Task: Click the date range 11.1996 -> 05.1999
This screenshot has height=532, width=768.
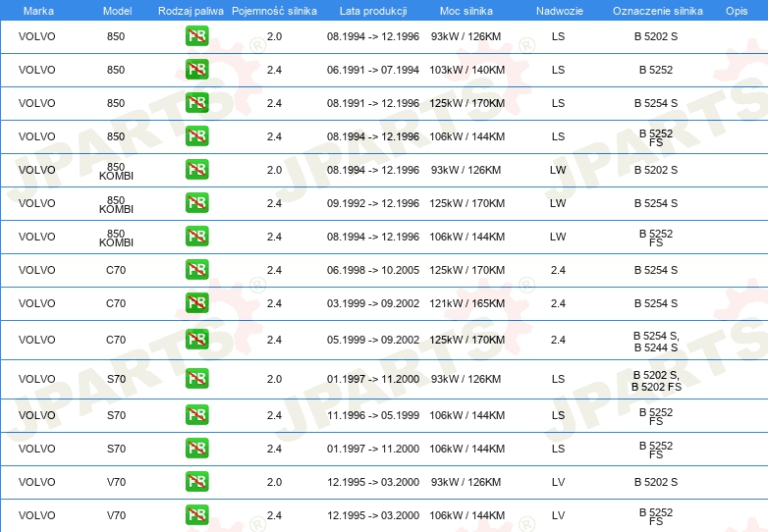Action: click(x=373, y=415)
